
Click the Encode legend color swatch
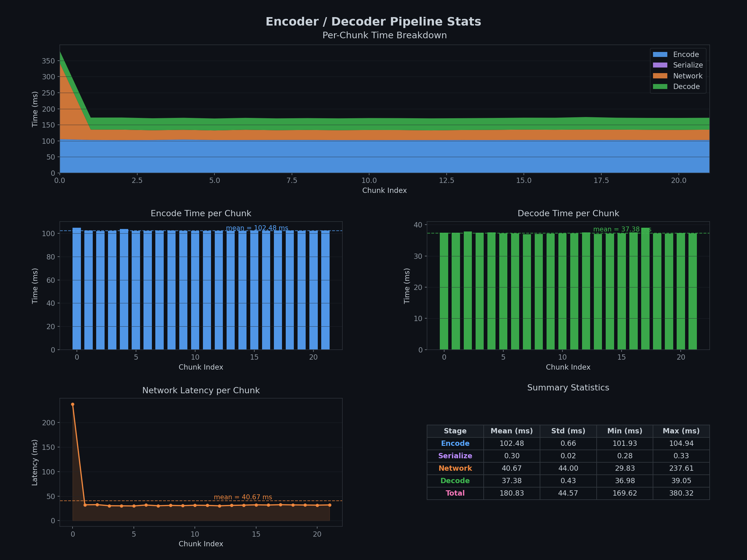pyautogui.click(x=660, y=54)
